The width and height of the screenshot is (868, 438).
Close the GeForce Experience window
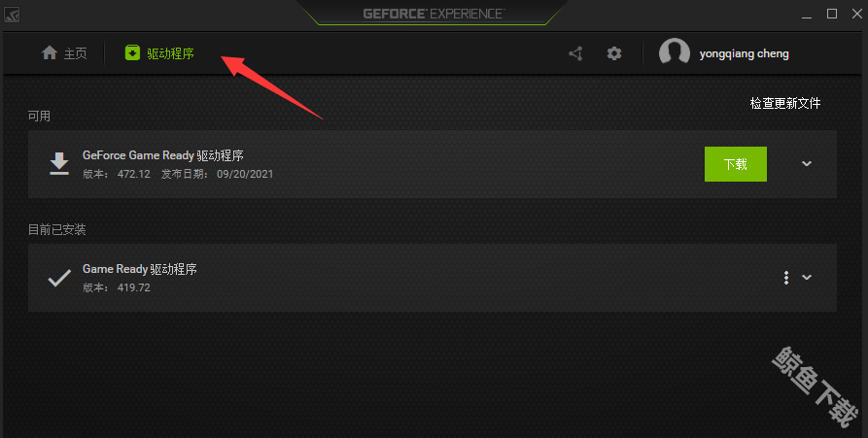[857, 14]
